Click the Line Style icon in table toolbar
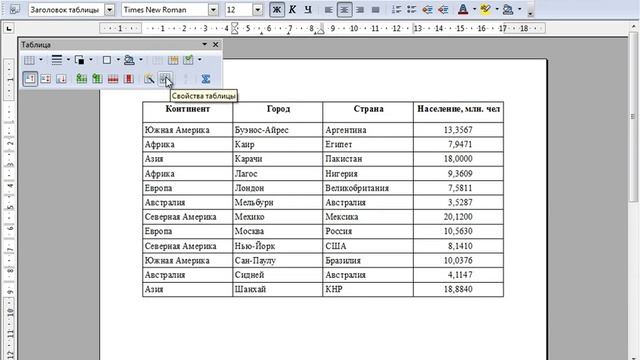This screenshot has height=360, width=640. 57,60
